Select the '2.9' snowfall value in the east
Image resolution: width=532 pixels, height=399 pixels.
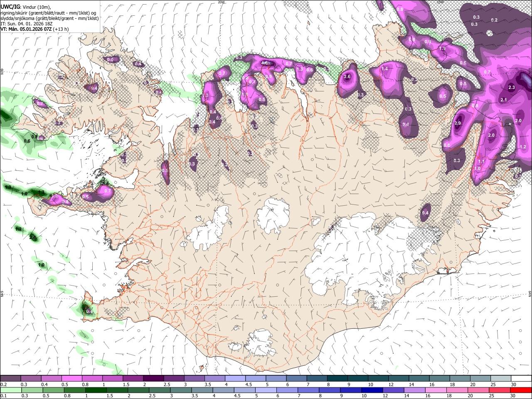pos(458,123)
